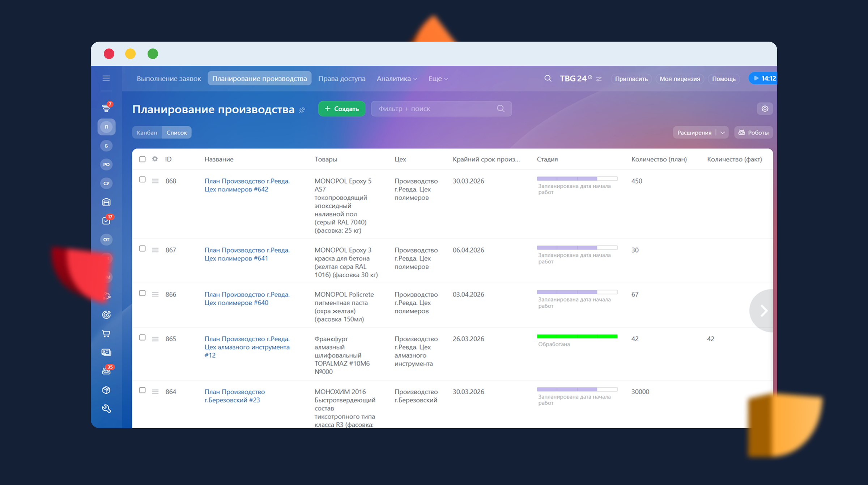Screen dimensions: 868x485
Task: Open the wrench settings icon in the sidebar
Action: (106, 409)
